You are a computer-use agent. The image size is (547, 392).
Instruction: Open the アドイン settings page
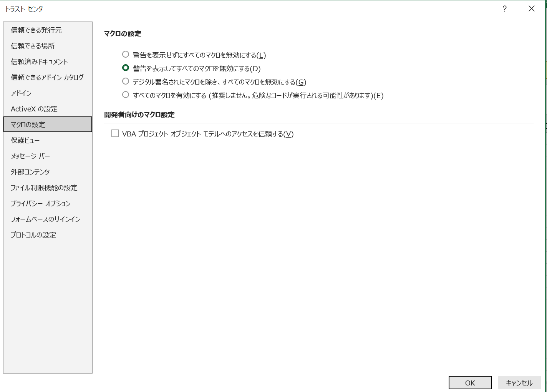[21, 93]
